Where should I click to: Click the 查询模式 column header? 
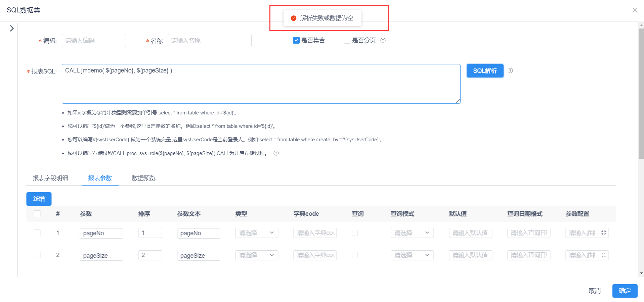point(402,214)
